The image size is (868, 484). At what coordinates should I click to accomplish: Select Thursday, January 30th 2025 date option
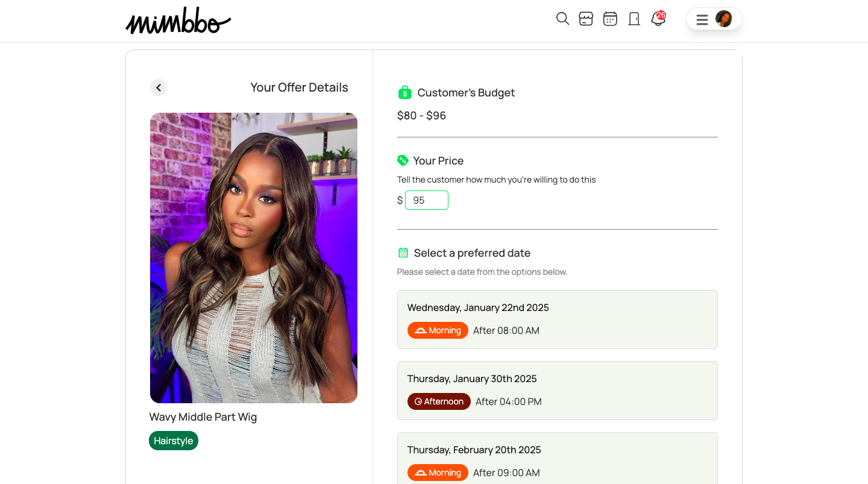pos(558,391)
